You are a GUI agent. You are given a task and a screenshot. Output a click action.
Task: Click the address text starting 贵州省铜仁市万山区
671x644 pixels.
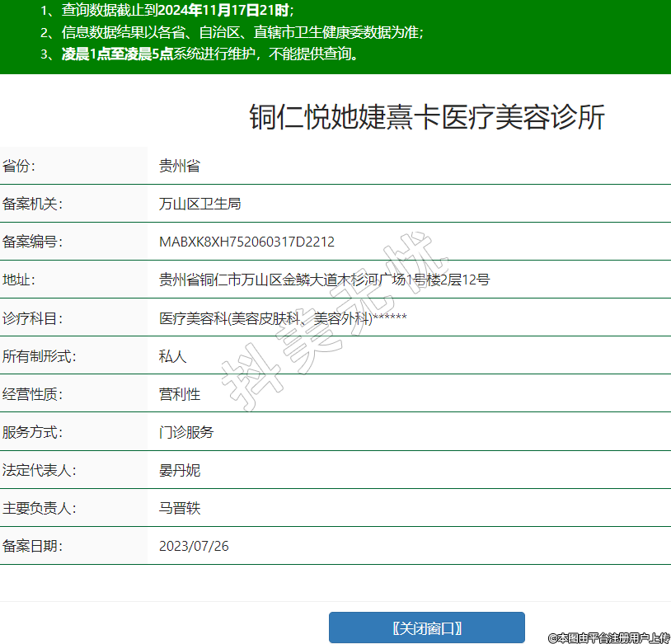(x=324, y=280)
